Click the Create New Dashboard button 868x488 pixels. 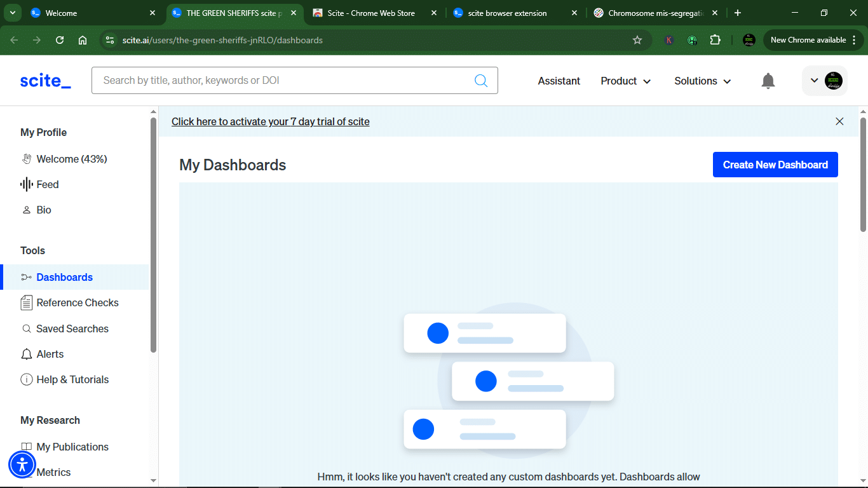(775, 165)
